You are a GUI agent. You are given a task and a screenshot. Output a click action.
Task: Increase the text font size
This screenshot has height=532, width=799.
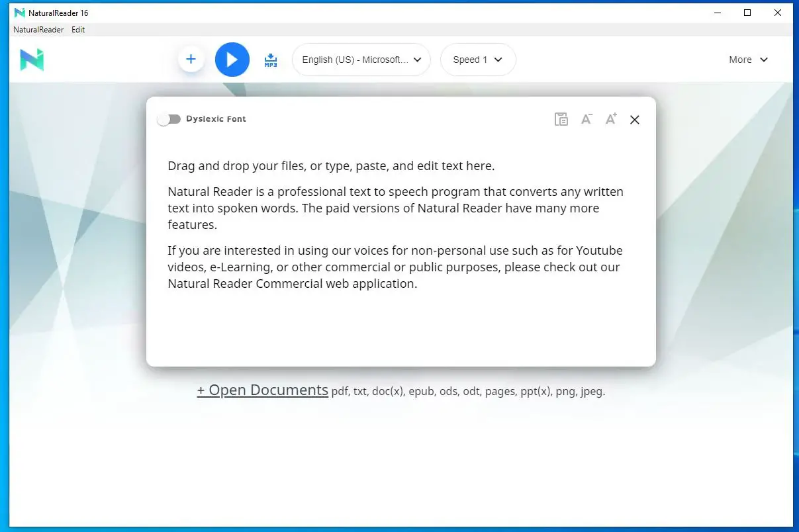[x=611, y=118]
